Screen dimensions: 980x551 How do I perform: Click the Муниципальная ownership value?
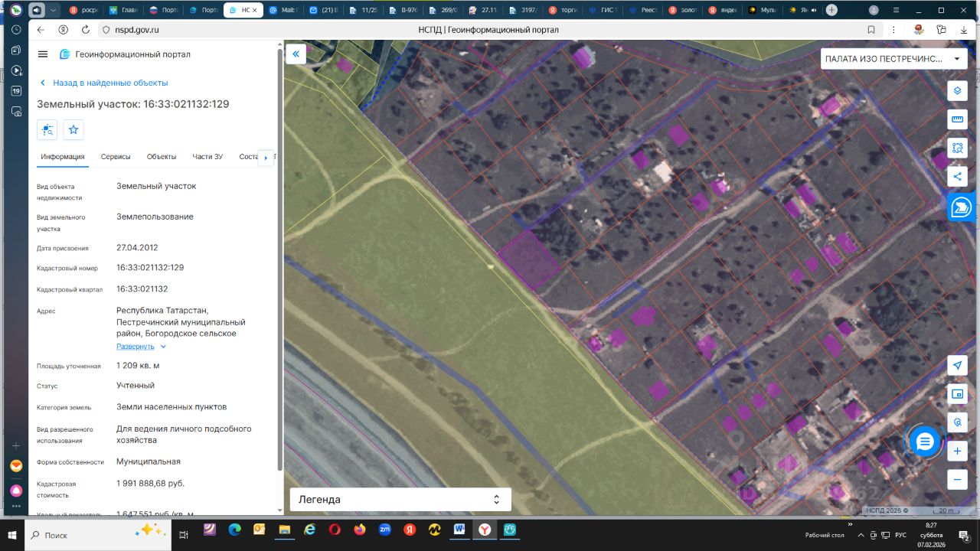pyautogui.click(x=149, y=462)
